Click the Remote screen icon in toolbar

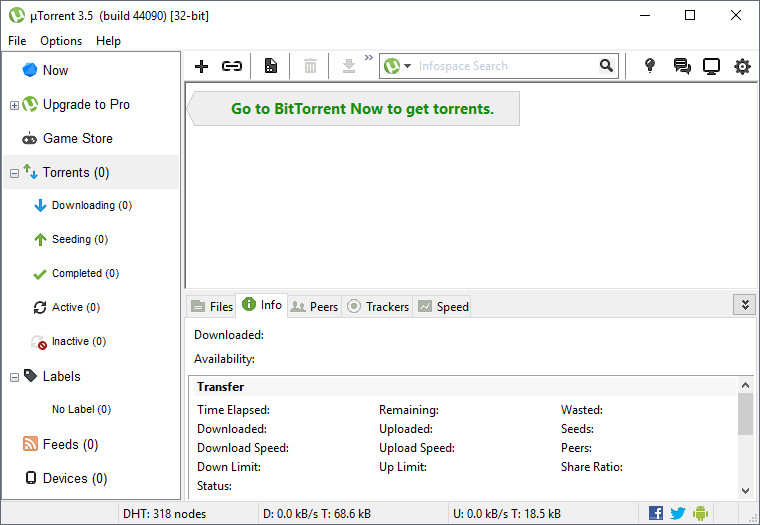pos(711,66)
